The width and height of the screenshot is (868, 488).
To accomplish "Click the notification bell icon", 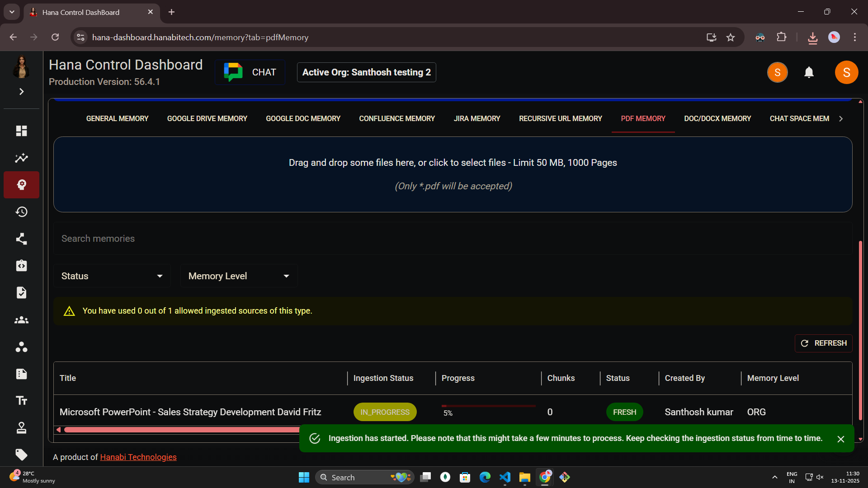I will (809, 72).
